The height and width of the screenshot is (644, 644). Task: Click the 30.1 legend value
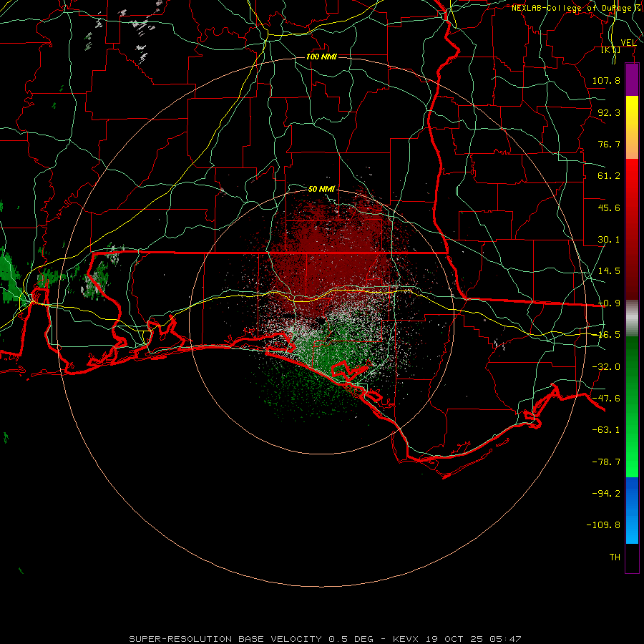point(609,240)
